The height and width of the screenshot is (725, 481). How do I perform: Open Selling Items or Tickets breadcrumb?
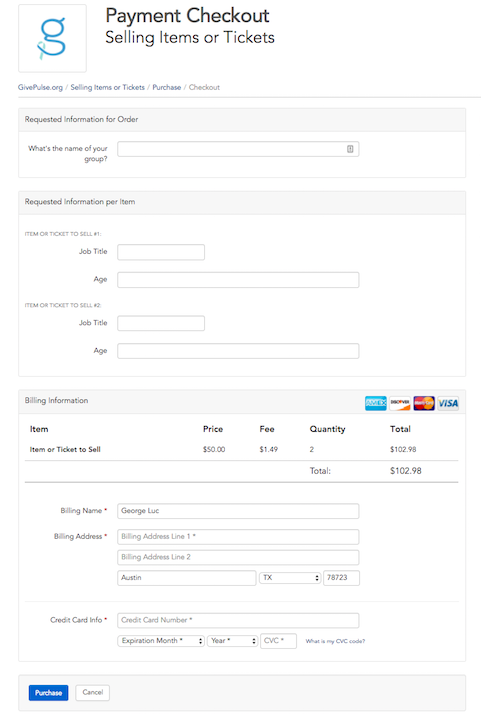click(107, 87)
